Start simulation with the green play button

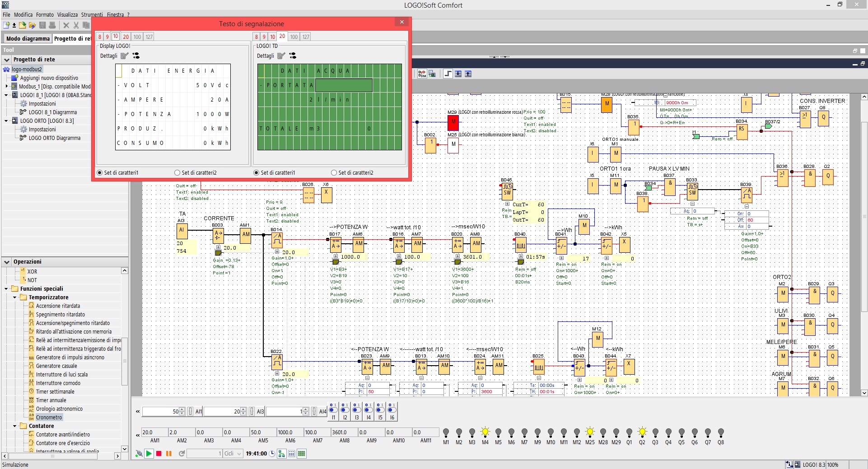(149, 454)
